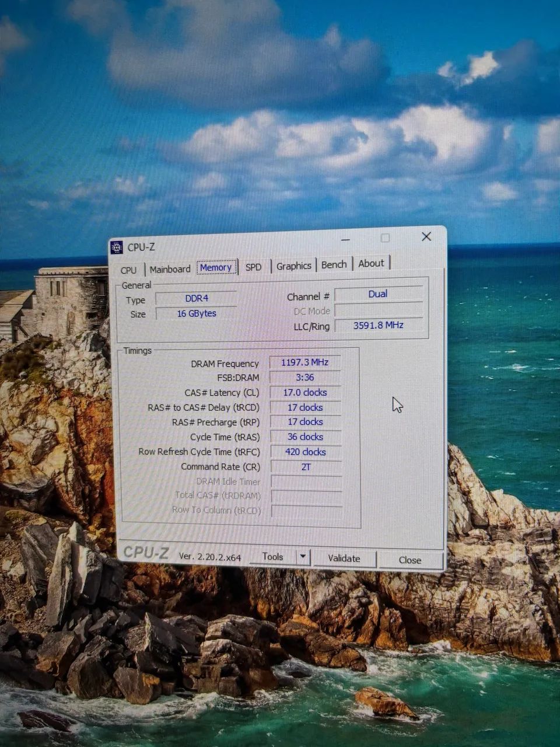The width and height of the screenshot is (560, 747).
Task: Click the Channel # value Dual
Action: [378, 294]
